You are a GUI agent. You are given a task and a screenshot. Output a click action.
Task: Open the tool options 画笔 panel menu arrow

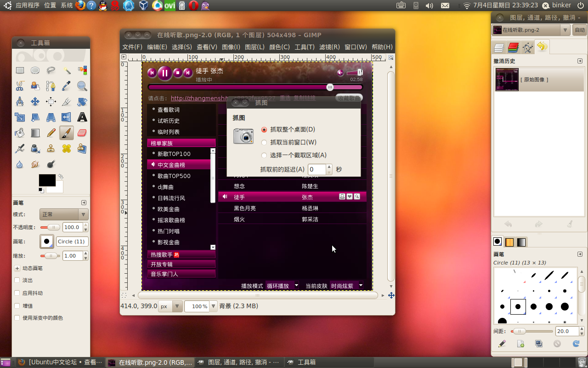point(84,203)
